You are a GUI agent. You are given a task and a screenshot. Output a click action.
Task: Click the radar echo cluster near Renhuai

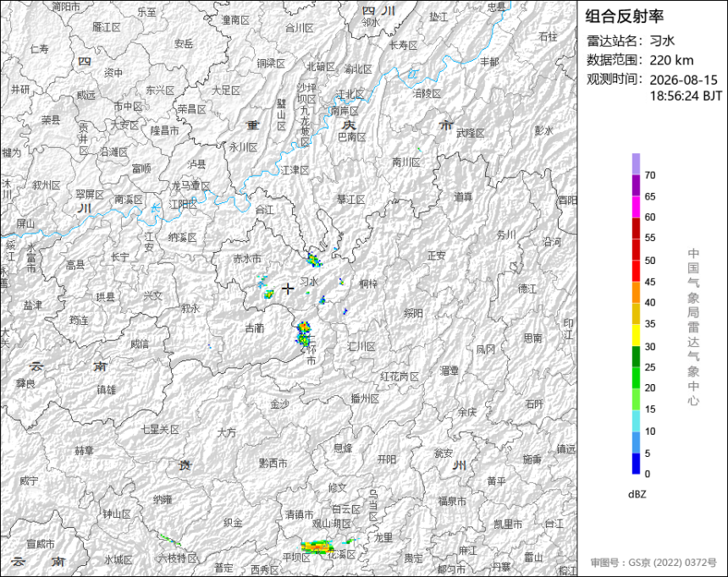coord(304,333)
